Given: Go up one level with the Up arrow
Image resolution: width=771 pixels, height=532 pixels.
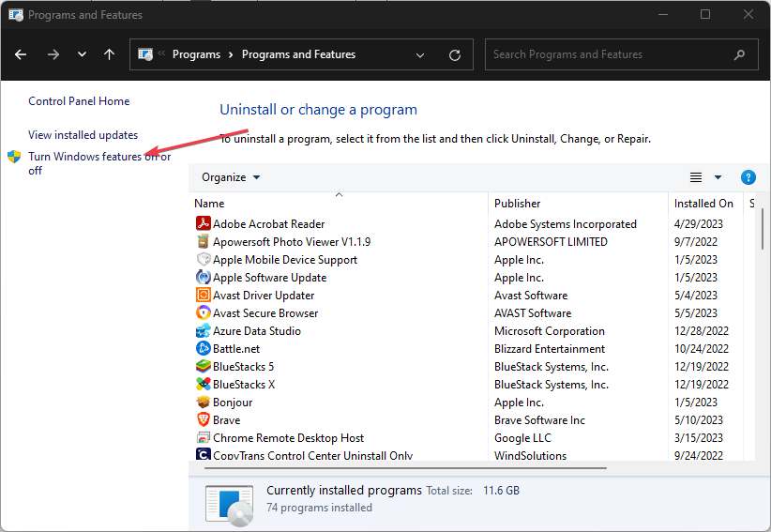Looking at the screenshot, I should (x=109, y=54).
